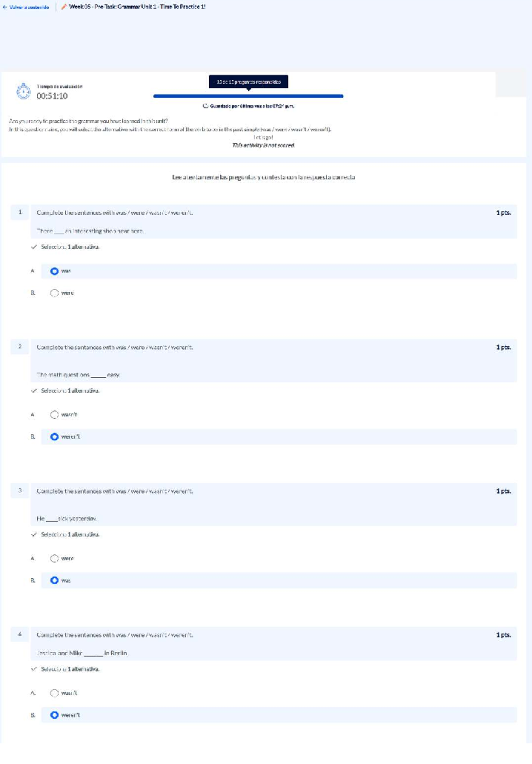Click the Week 05 Pre-Task title
Viewport: 532px width, 764px height.
137,7
